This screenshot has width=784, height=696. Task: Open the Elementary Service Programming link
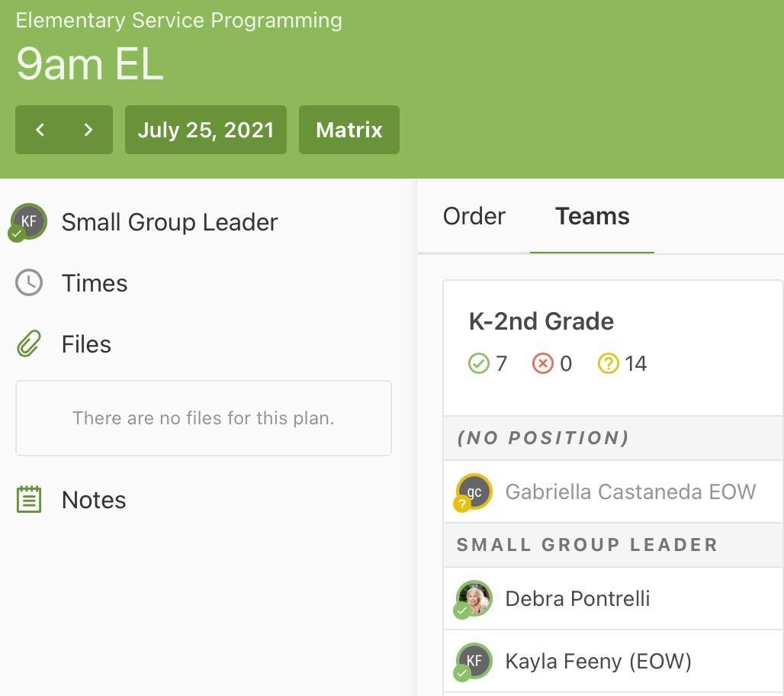tap(179, 20)
